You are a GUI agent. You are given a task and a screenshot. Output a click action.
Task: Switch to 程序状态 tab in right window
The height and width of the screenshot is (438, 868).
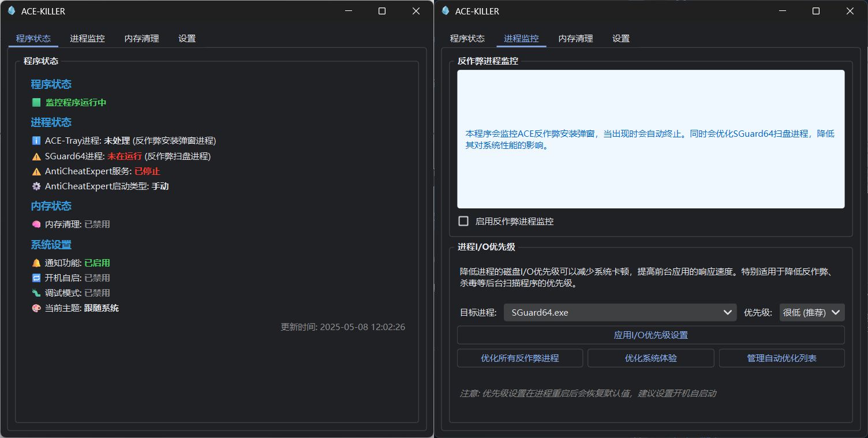(467, 39)
